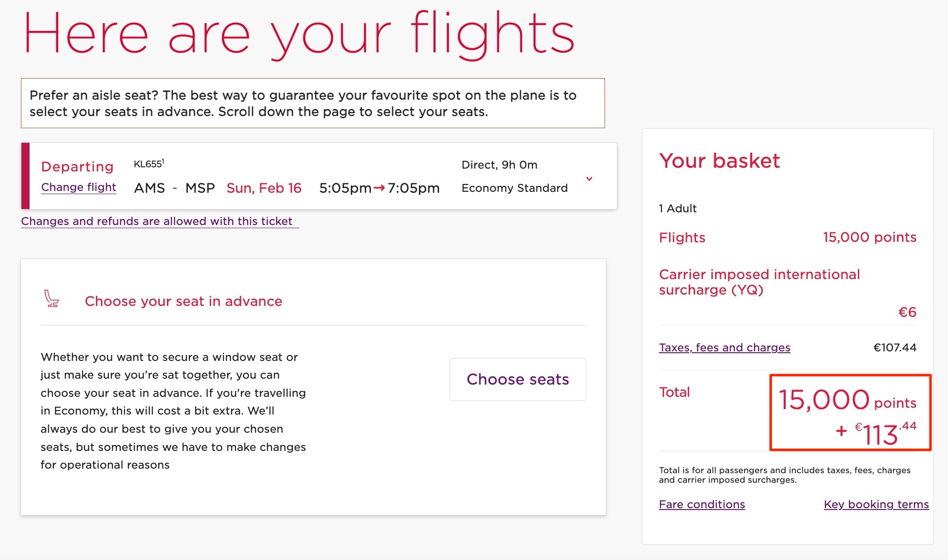Click the 1 Adult passenger label
This screenshot has width=948, height=560.
[x=677, y=208]
